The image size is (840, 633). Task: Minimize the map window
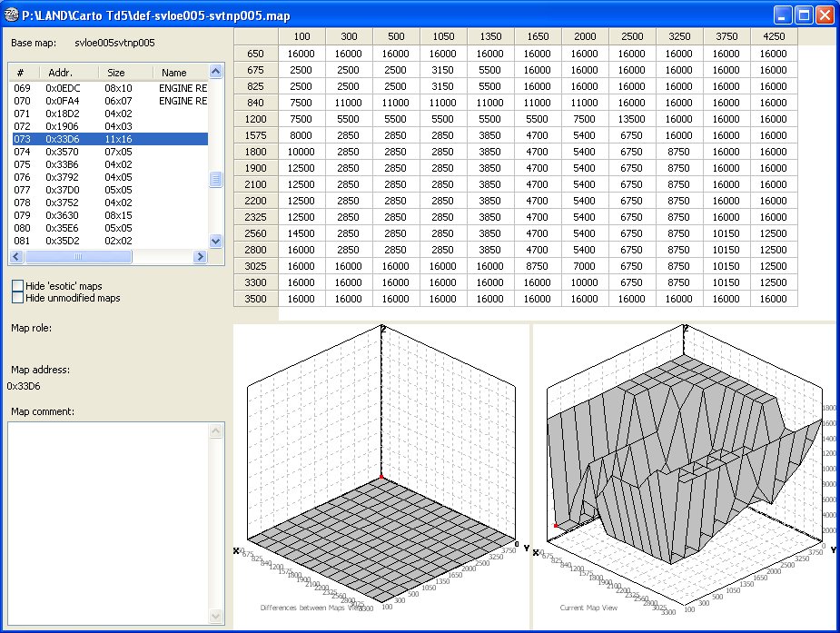pyautogui.click(x=783, y=15)
